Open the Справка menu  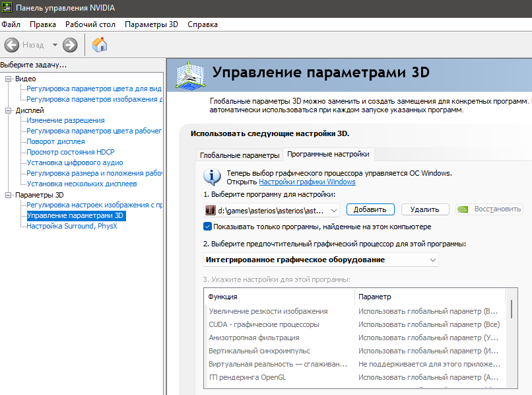pyautogui.click(x=203, y=24)
